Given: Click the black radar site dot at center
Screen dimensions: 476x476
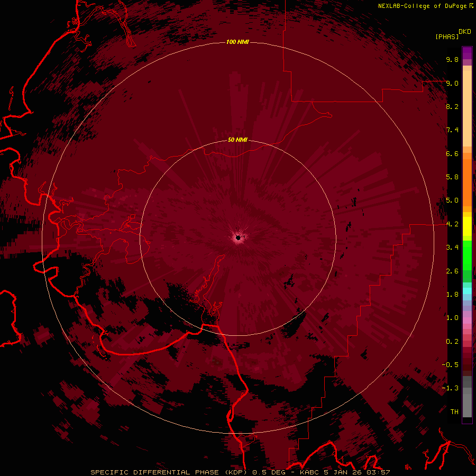Looking at the screenshot, I should pos(239,237).
